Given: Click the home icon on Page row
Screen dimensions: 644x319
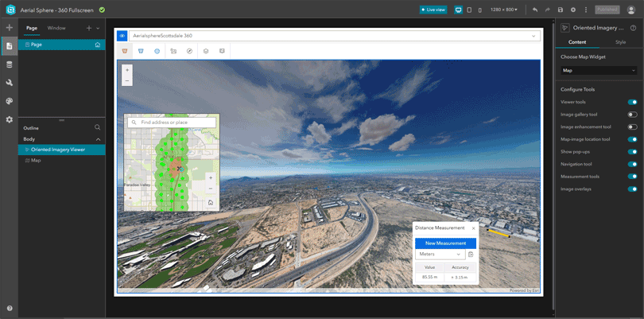Looking at the screenshot, I should tap(97, 45).
